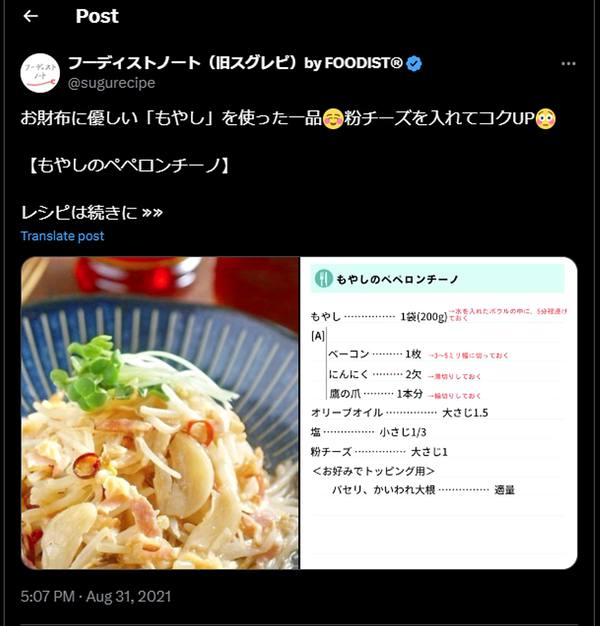Click the smiling blush emoji
Image resolution: width=600 pixels, height=626 pixels.
[x=333, y=119]
